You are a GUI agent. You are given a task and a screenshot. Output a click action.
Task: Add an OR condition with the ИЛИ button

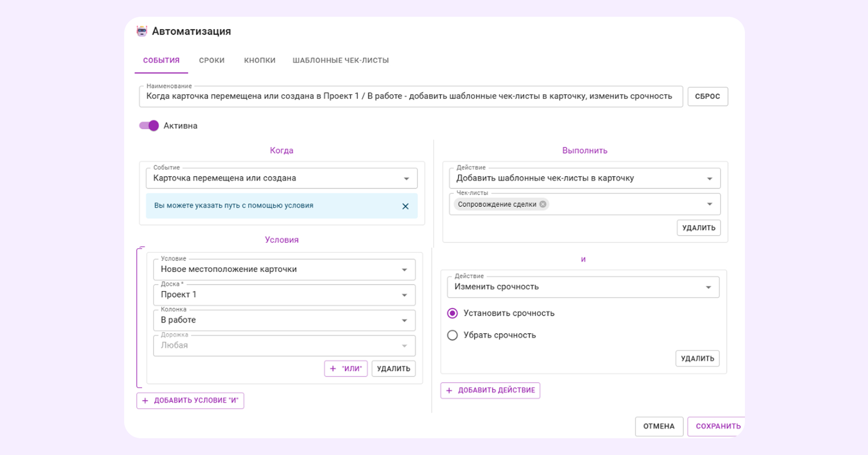pos(346,368)
